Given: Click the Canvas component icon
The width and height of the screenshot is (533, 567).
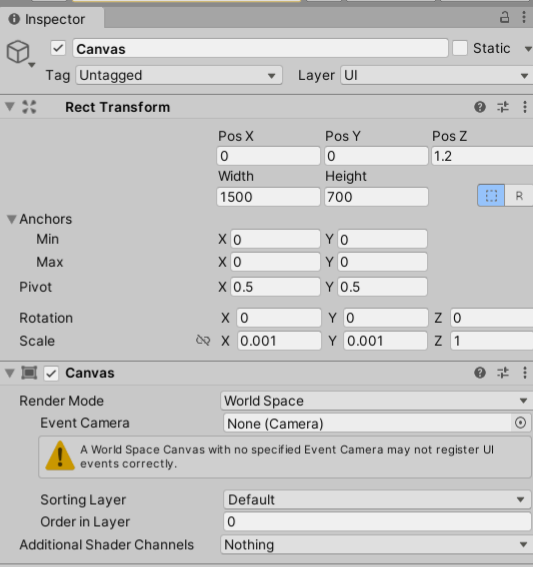Looking at the screenshot, I should click(29, 373).
